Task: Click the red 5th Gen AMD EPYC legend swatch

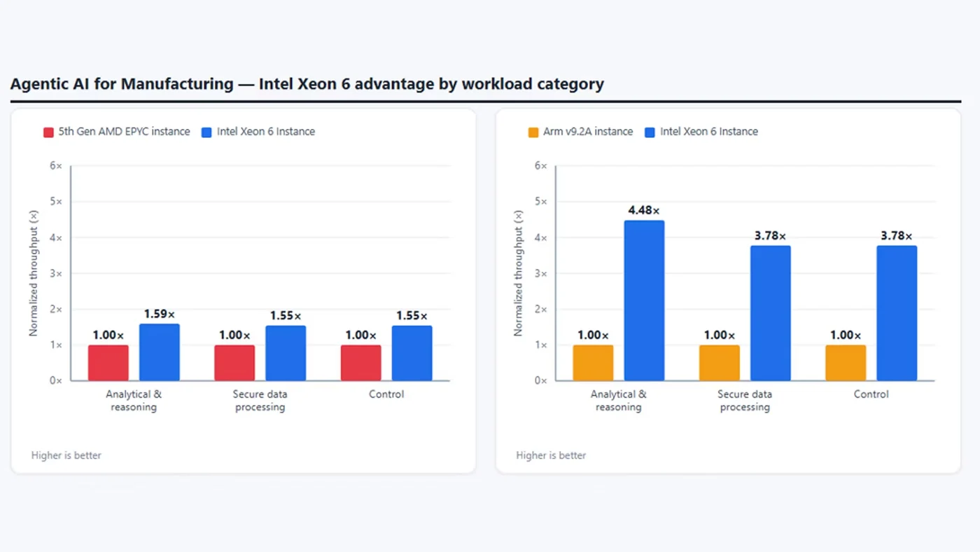Action: 48,132
